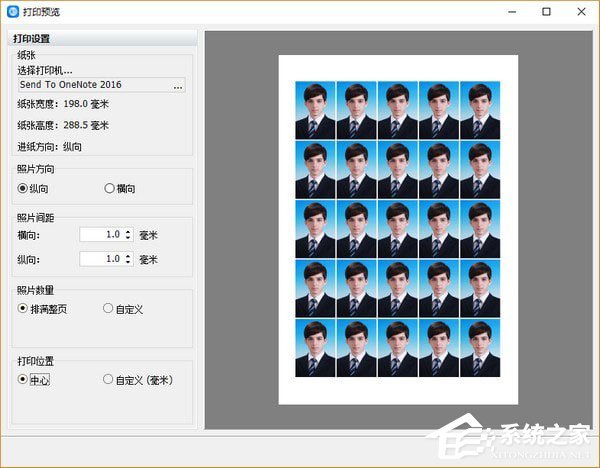Set print position to 中心

23,380
